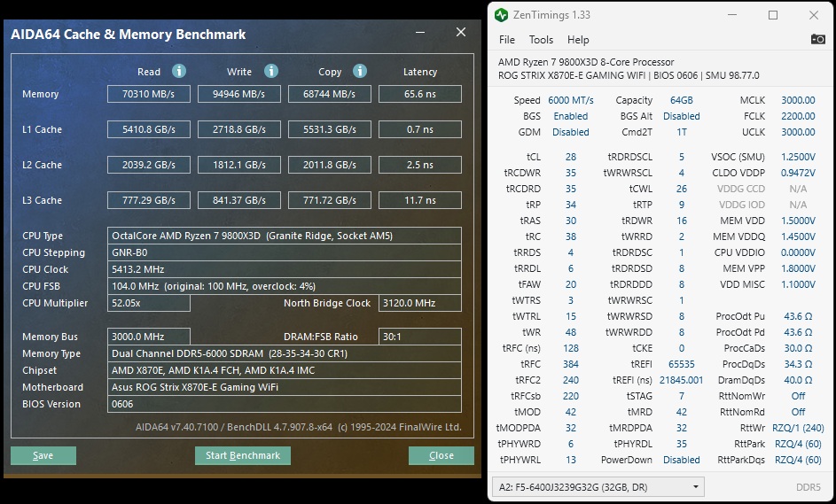The width and height of the screenshot is (836, 504).
Task: Click the L1 Cache Write value 2718.8 GB/s
Action: point(238,129)
